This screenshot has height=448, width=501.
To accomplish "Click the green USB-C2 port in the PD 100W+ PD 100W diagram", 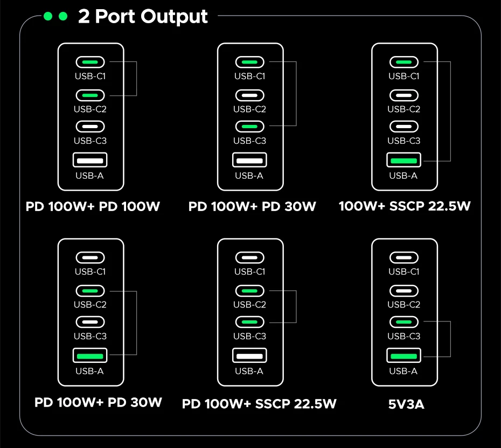I will point(90,95).
